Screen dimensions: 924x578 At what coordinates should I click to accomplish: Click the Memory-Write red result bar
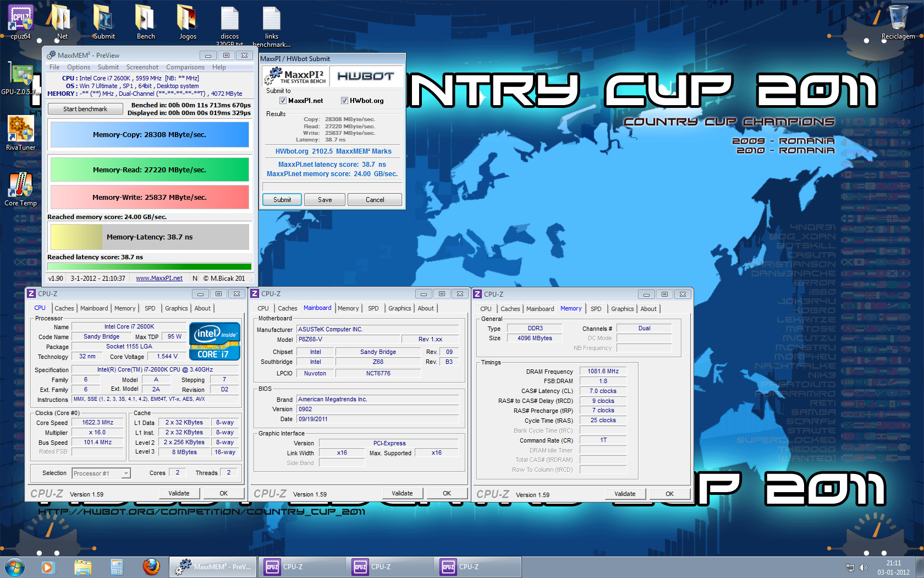(x=150, y=197)
